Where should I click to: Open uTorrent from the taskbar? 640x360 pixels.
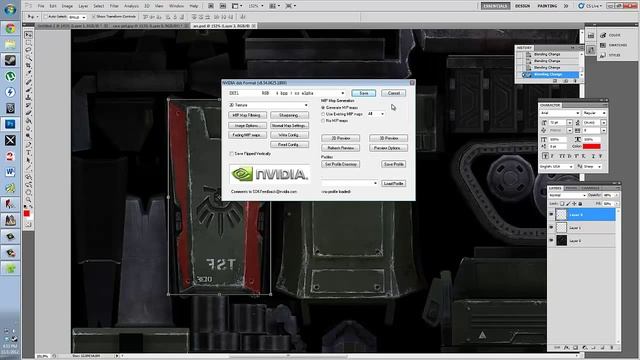10,76
